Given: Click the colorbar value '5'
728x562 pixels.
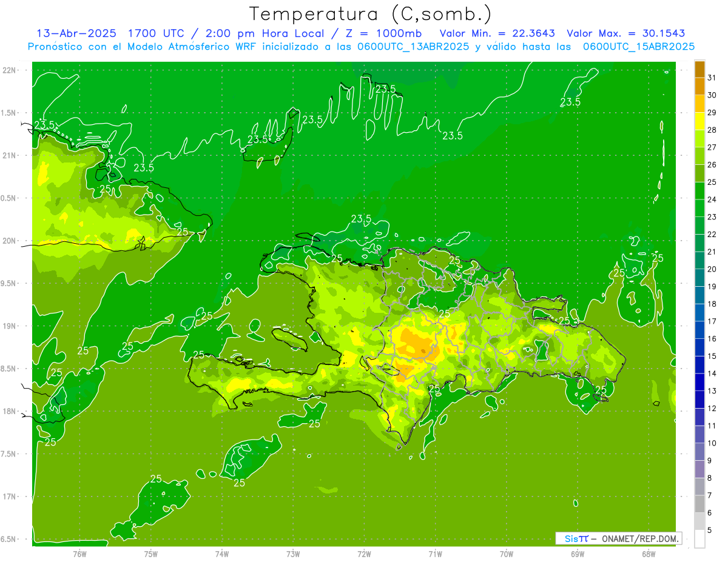Looking at the screenshot, I should (710, 530).
